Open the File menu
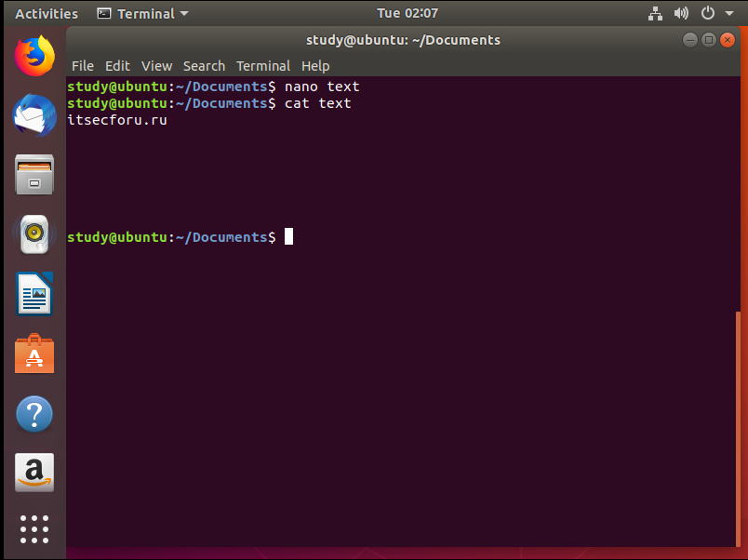Image resolution: width=748 pixels, height=560 pixels. point(83,66)
